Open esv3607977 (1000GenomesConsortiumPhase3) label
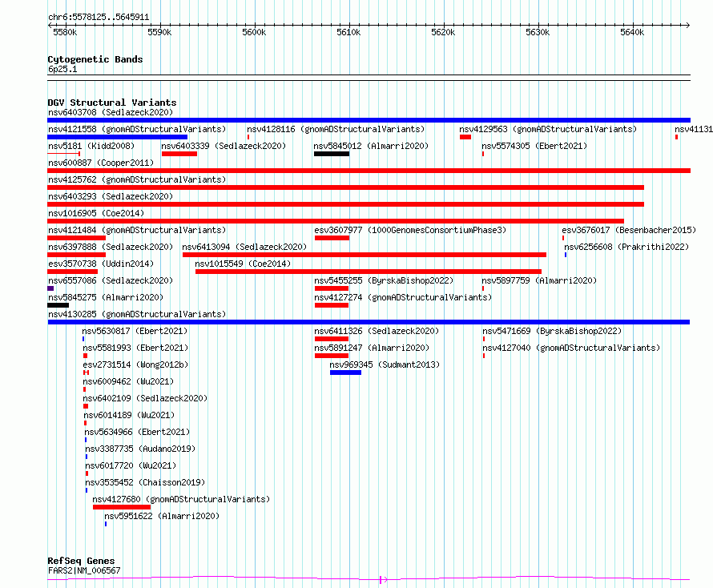713x588 pixels. pyautogui.click(x=410, y=230)
